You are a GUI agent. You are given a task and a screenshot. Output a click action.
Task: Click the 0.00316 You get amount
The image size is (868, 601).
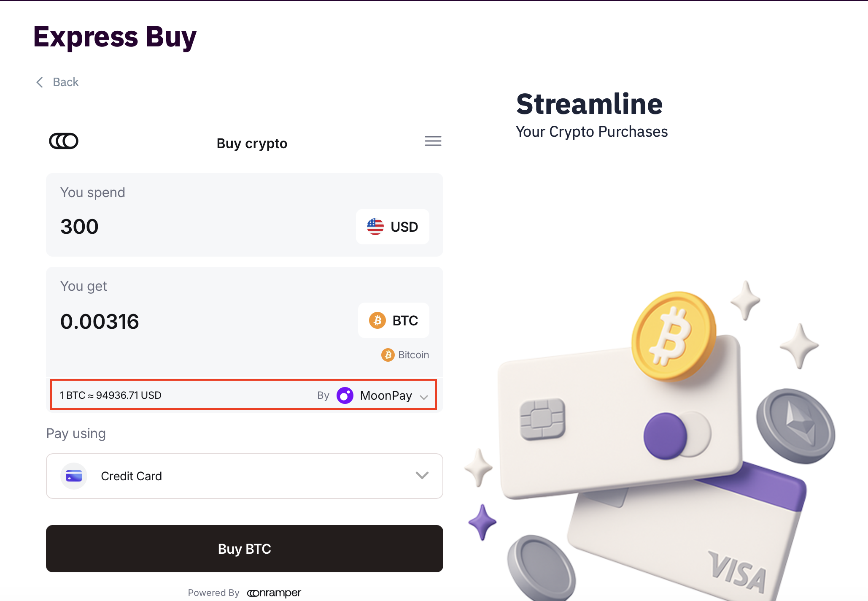pos(100,322)
